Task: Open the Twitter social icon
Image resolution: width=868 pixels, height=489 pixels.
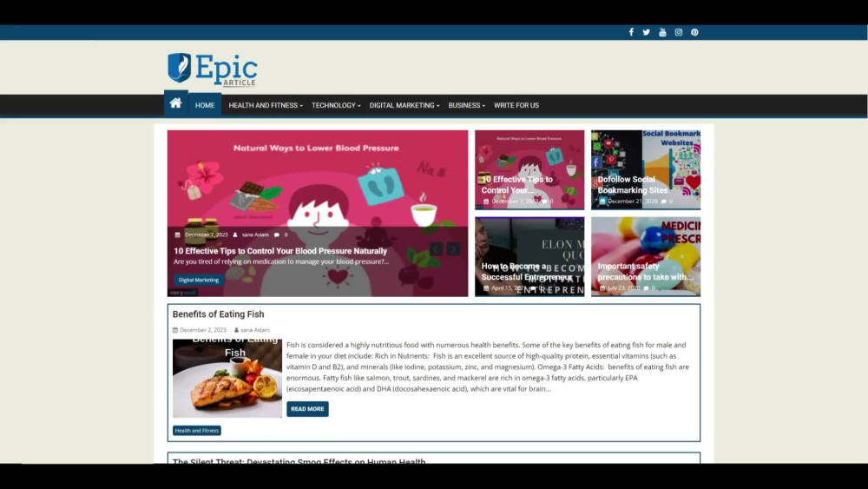Action: point(646,32)
